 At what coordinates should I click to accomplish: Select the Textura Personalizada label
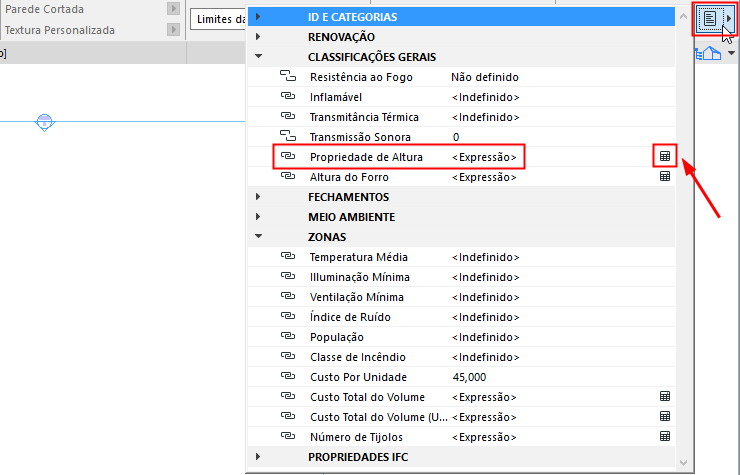pyautogui.click(x=60, y=30)
